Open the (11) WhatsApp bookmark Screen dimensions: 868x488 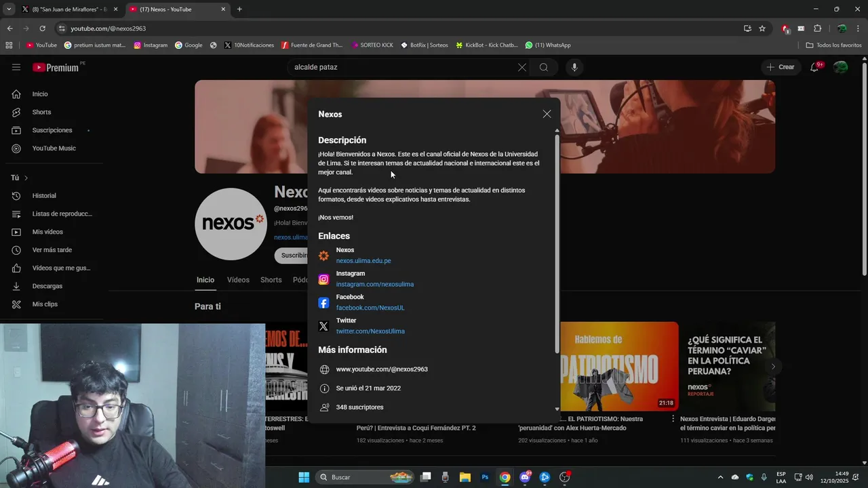click(x=548, y=45)
